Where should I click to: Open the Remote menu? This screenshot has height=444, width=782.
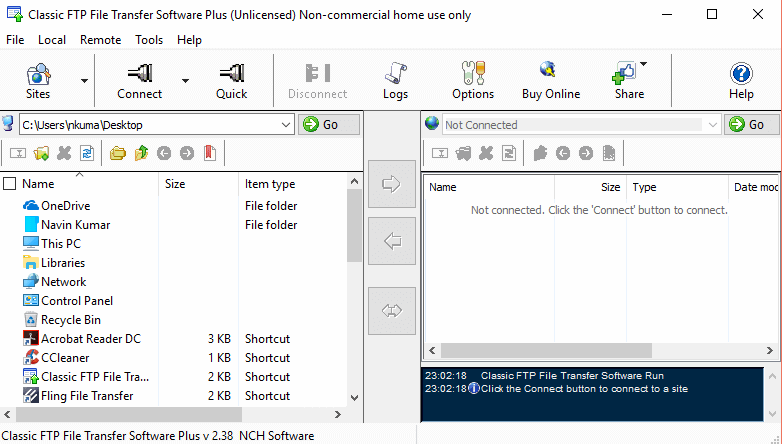pos(101,40)
